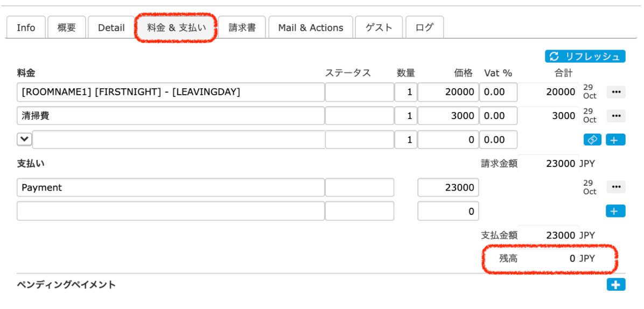Click the リフレッシュ refresh button
Screen dimensions: 644x309
pyautogui.click(x=585, y=57)
